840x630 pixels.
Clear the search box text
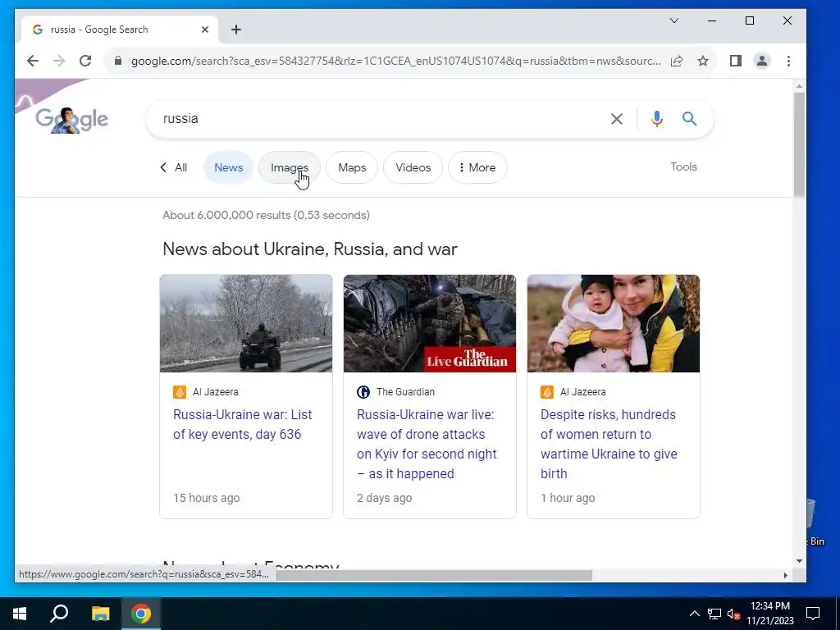point(617,119)
